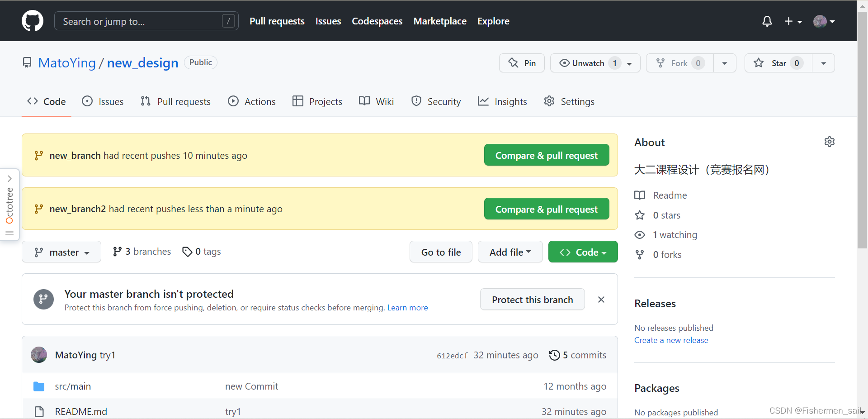Click the MatoYing commit author avatar
Image resolution: width=868 pixels, height=419 pixels.
(39, 355)
